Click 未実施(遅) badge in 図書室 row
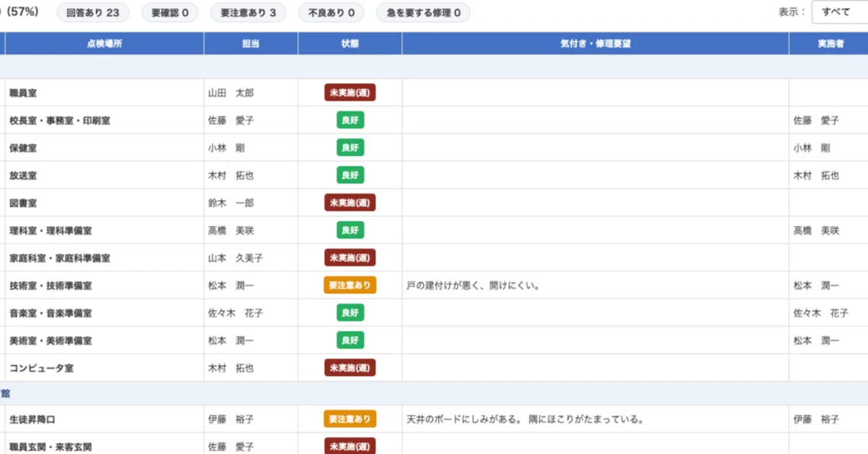 [350, 202]
